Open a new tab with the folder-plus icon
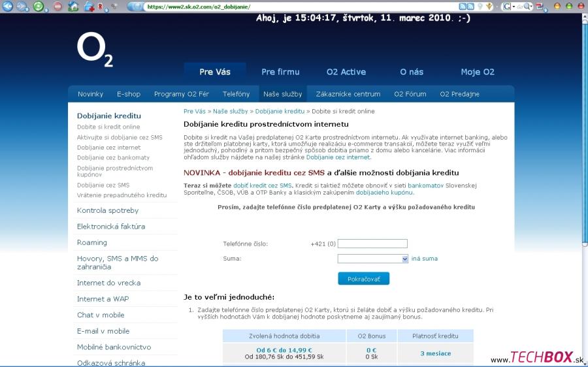The width and height of the screenshot is (588, 367). point(90,7)
